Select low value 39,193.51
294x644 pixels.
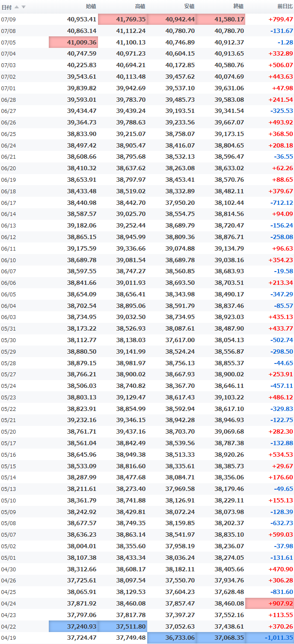[180, 111]
